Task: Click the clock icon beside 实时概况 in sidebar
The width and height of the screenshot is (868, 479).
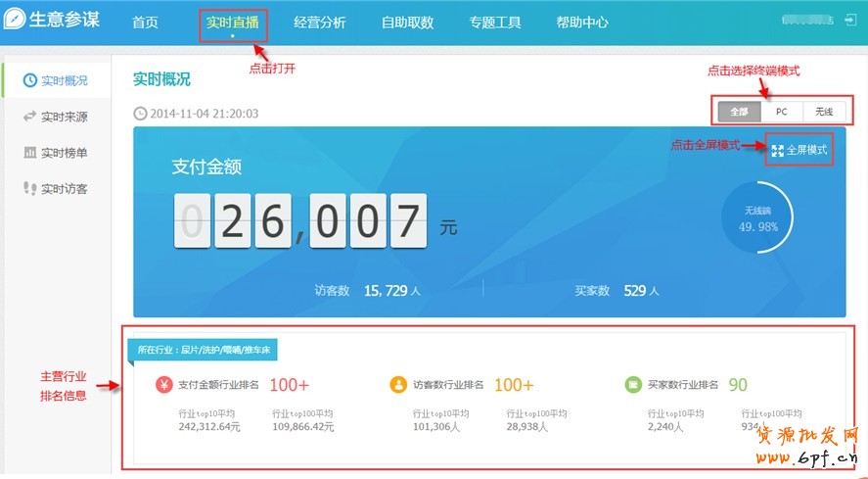Action: (30, 80)
